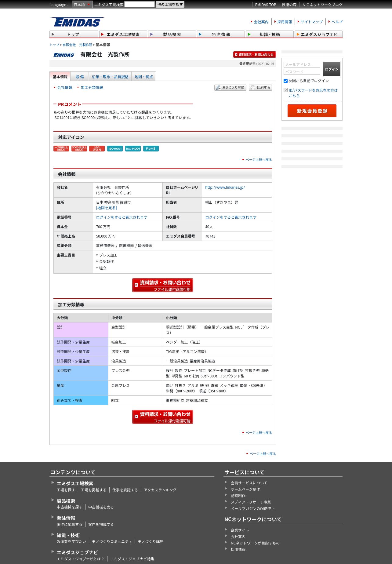Click footer 中古機械を探す link
Screen dimensions: 392x564
70,507
